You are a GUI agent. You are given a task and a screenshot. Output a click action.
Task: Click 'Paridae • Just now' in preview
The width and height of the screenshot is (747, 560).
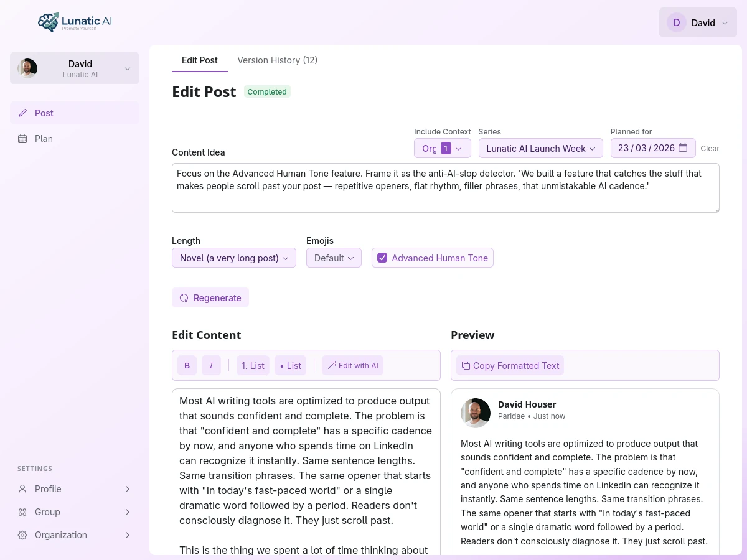tap(532, 416)
